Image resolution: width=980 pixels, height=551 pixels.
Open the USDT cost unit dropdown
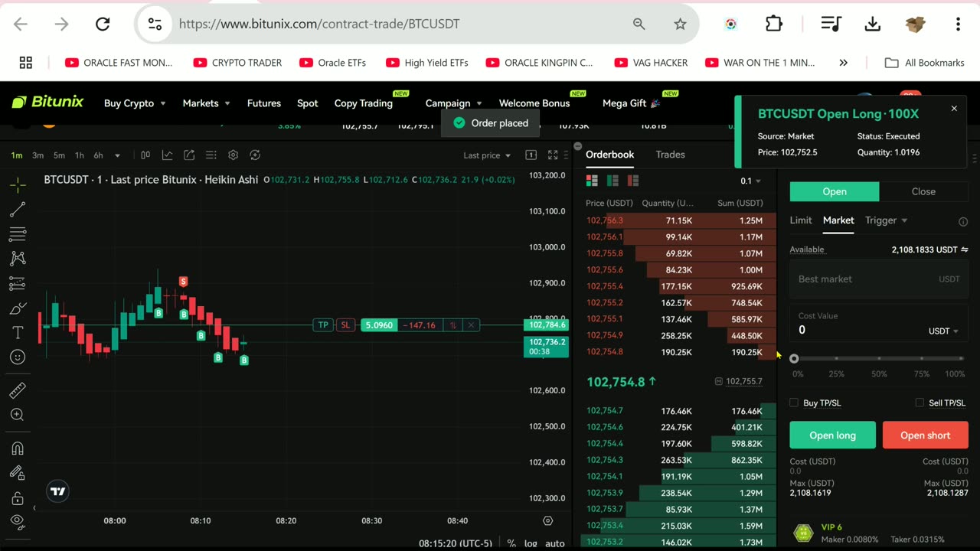click(943, 331)
